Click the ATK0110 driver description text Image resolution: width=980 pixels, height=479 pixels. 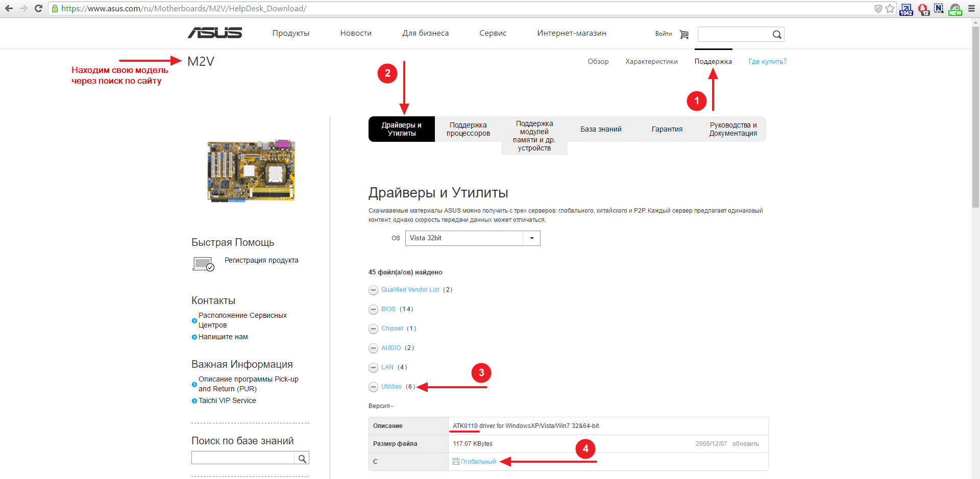(526, 426)
